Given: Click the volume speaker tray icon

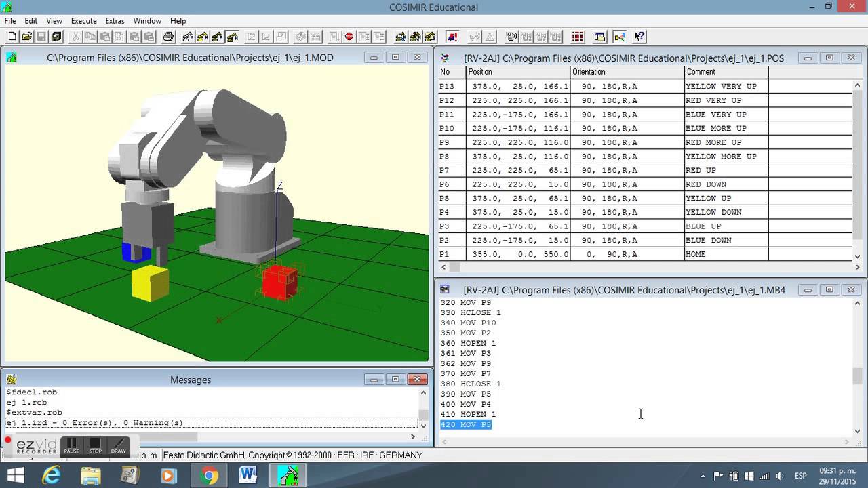Looking at the screenshot, I should [x=778, y=476].
